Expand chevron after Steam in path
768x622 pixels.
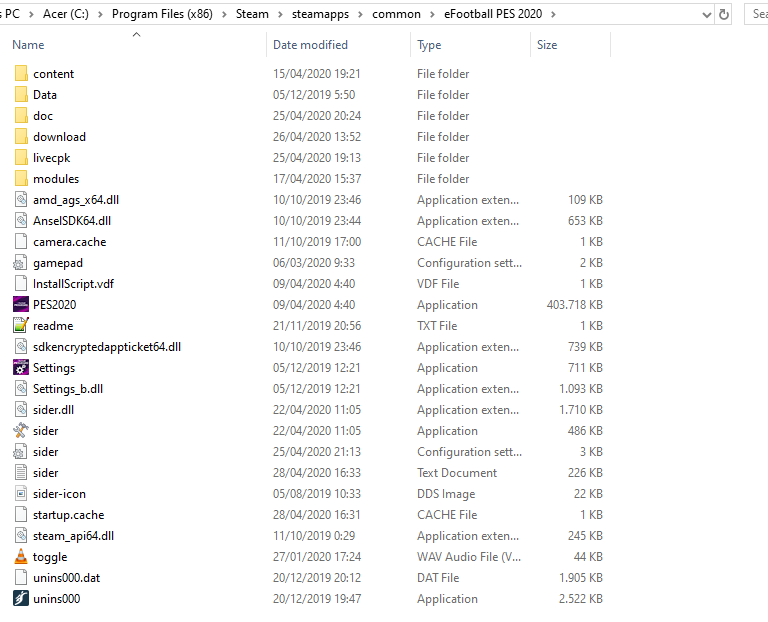click(280, 15)
